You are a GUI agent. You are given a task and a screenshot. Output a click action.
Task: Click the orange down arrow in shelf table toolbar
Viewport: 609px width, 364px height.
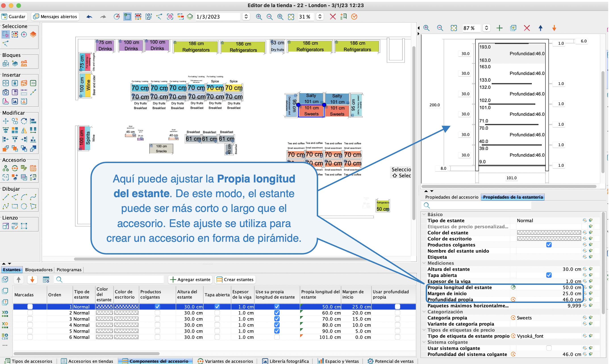tap(32, 279)
